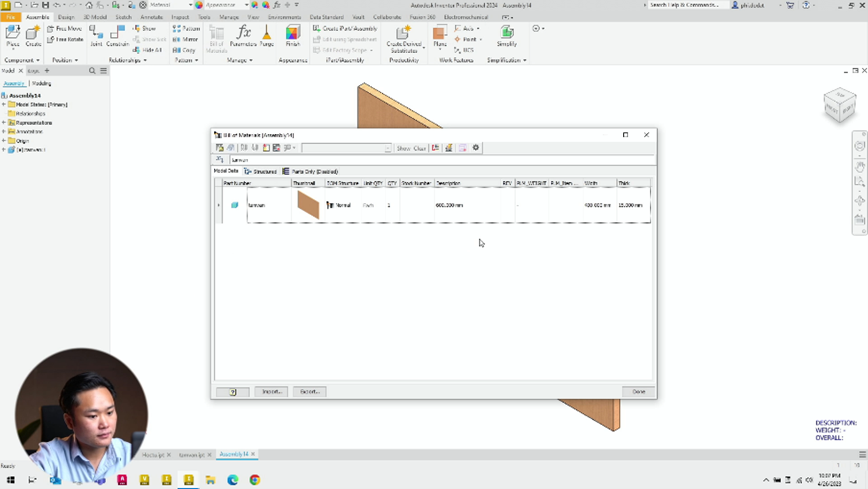Image resolution: width=868 pixels, height=489 pixels.
Task: Click the Copy component tool
Action: coord(184,50)
